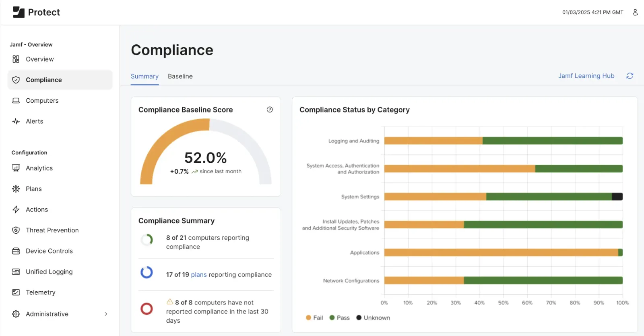
Task: Click the red ring icon for unreported computers
Action: coord(147,309)
